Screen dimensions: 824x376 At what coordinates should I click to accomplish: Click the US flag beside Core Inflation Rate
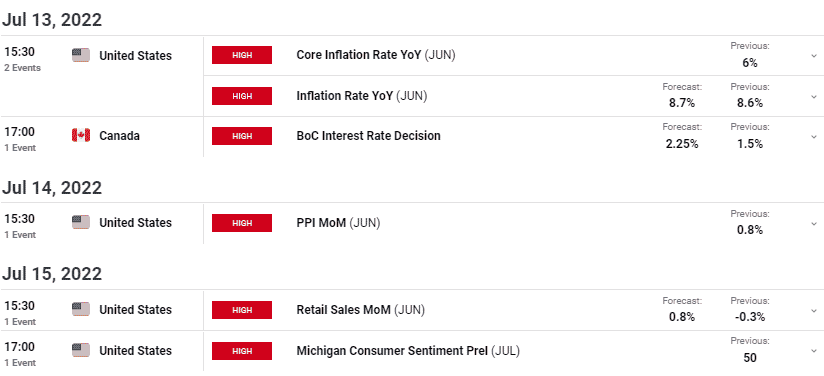(81, 55)
